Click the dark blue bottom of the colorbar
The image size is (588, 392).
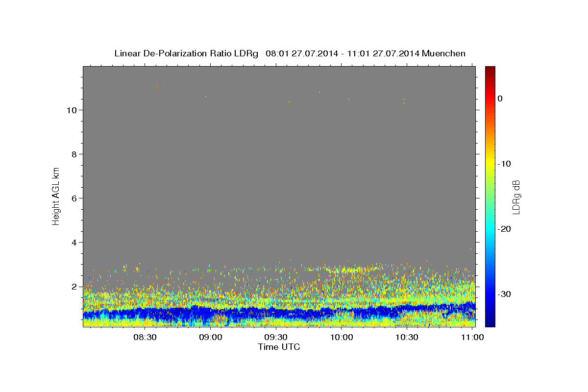click(x=490, y=322)
